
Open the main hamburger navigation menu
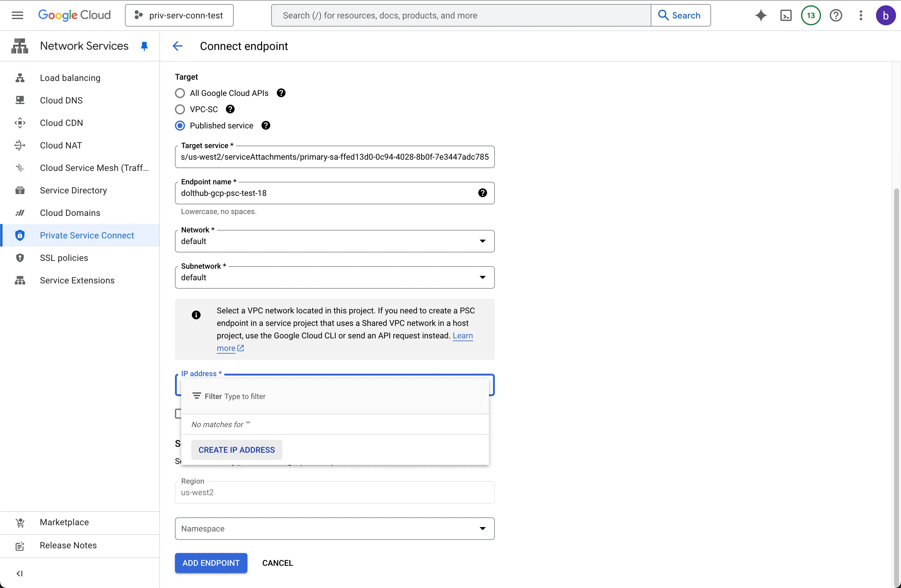click(x=17, y=16)
